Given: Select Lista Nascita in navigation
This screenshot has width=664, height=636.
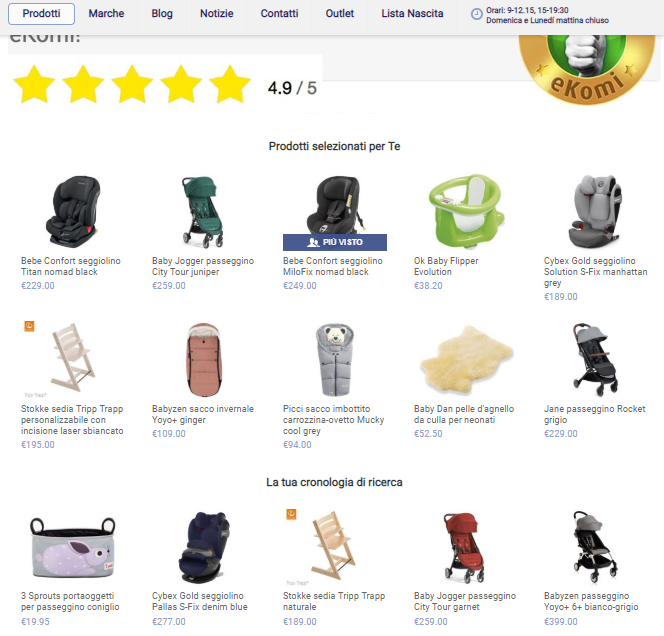Looking at the screenshot, I should (412, 14).
